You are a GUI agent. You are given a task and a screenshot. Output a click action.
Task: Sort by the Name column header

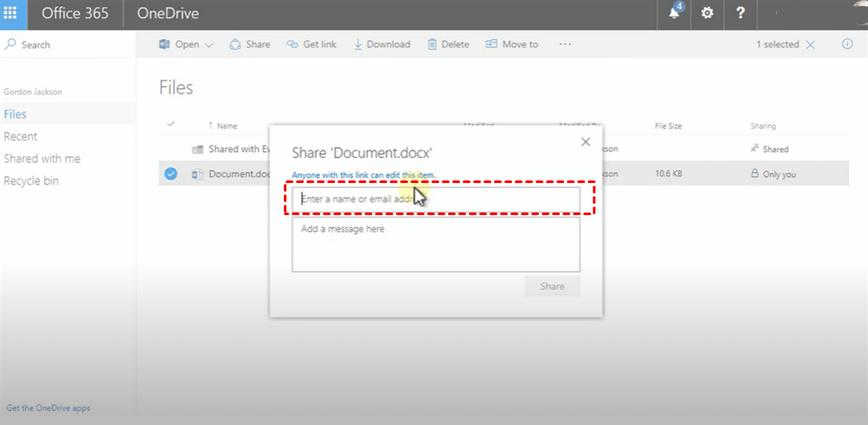[x=227, y=126]
